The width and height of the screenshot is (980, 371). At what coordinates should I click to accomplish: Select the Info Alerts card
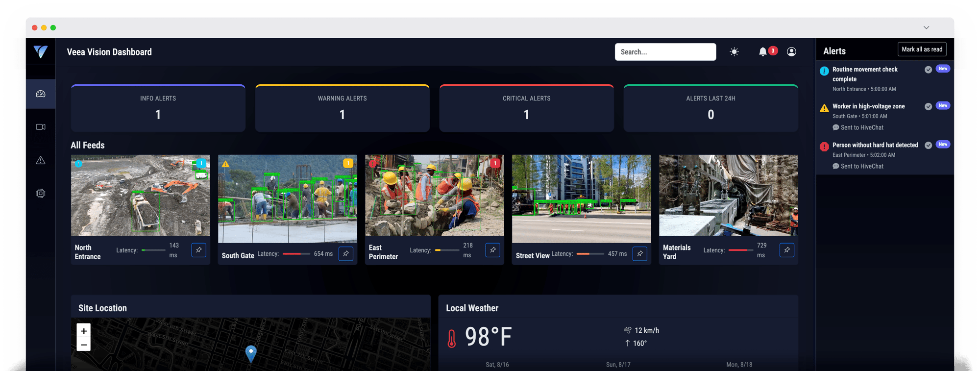point(158,108)
